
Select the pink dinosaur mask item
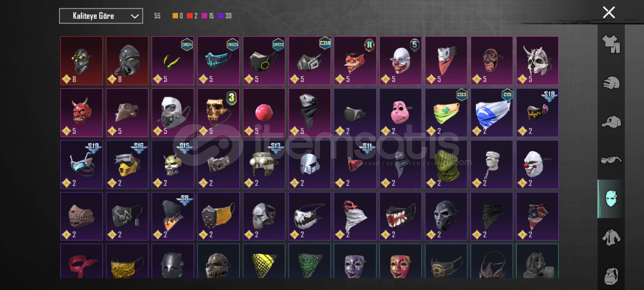pyautogui.click(x=400, y=113)
